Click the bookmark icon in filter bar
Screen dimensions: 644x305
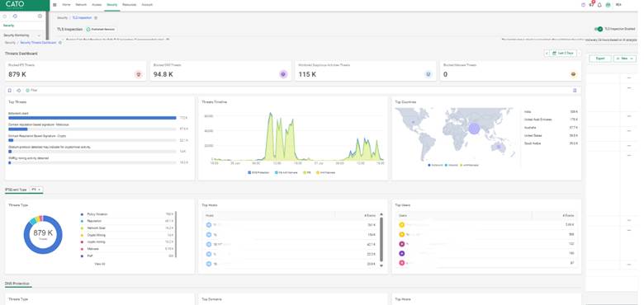(10, 90)
